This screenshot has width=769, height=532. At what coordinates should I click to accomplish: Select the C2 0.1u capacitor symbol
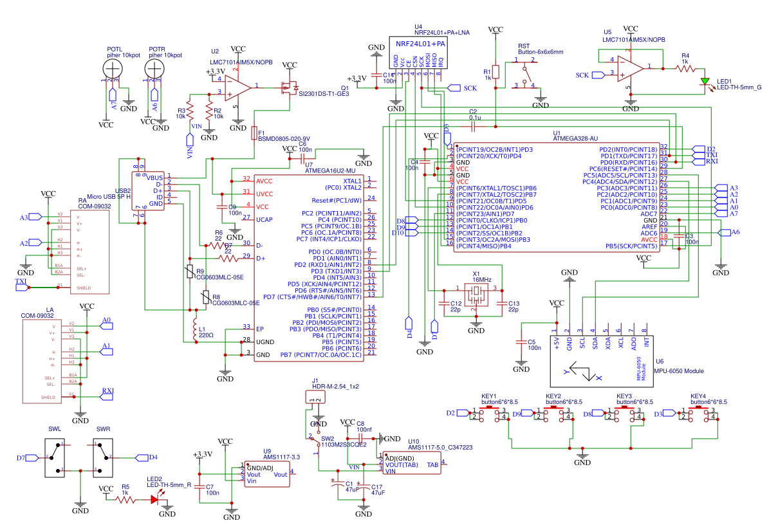(473, 127)
